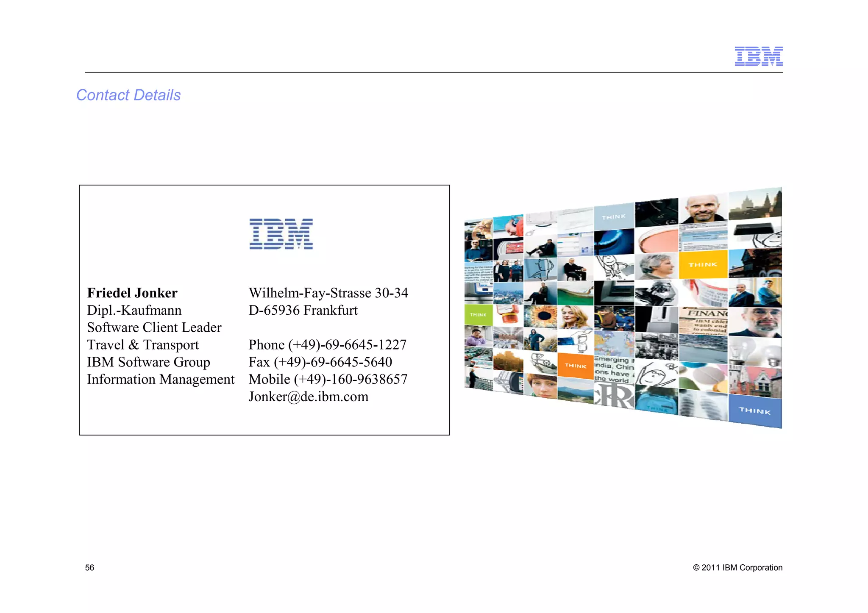Viewport: 868px width, 613px height.
Task: Click the green THINK tile in the collage
Action: click(x=479, y=315)
